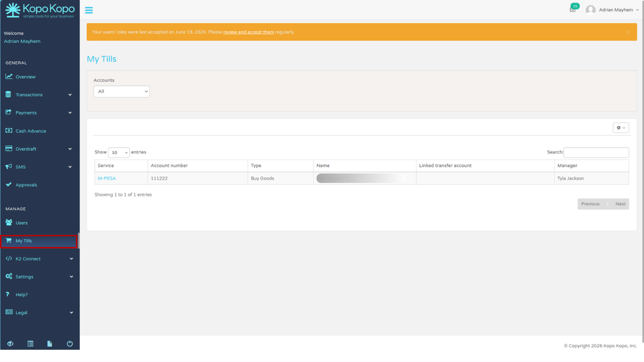This screenshot has width=644, height=362.
Task: Open the Adrian Mayhem user menu
Action: point(612,10)
